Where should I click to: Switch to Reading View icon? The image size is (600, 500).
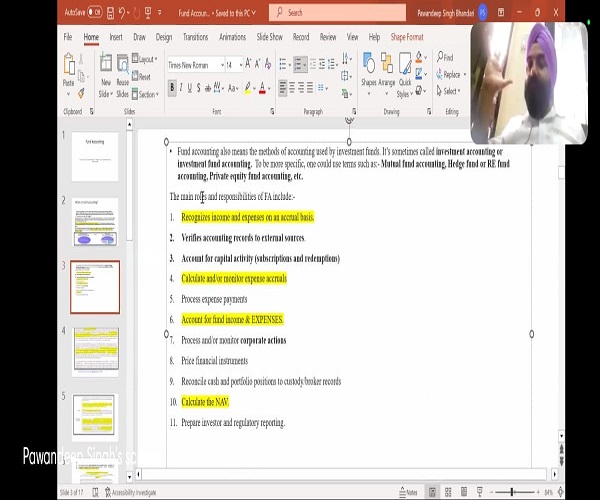(464, 492)
